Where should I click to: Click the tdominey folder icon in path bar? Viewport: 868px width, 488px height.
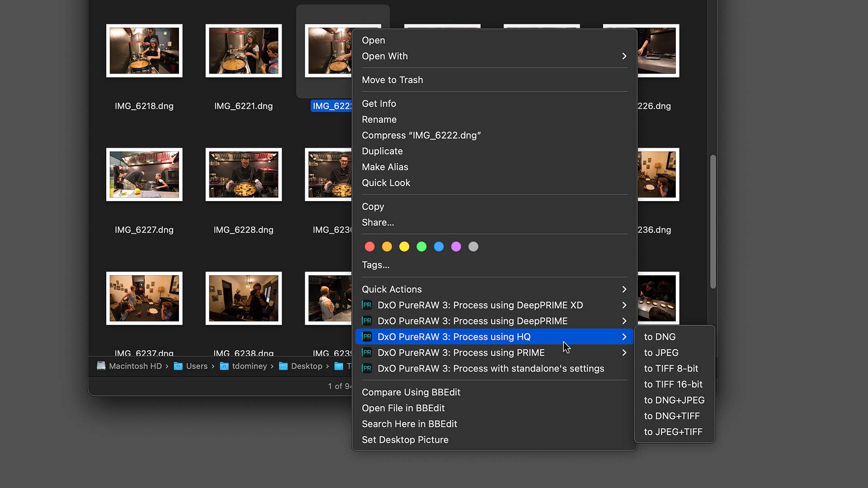point(225,366)
